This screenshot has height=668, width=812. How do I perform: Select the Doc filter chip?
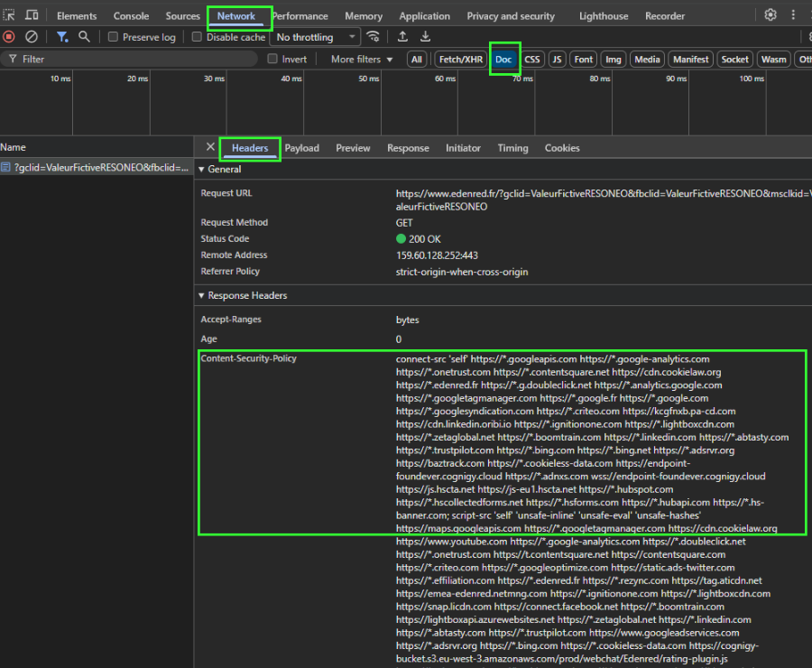[503, 59]
